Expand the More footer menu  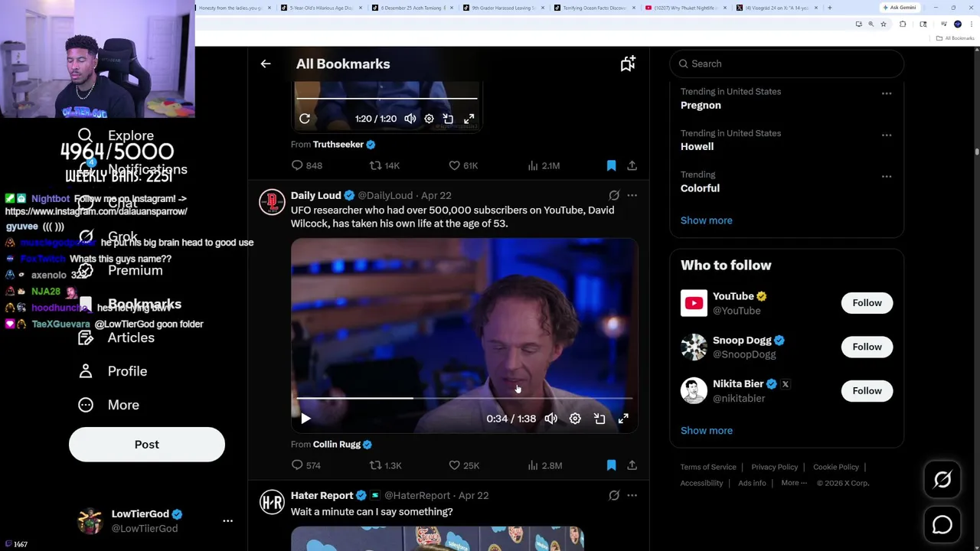tap(794, 483)
